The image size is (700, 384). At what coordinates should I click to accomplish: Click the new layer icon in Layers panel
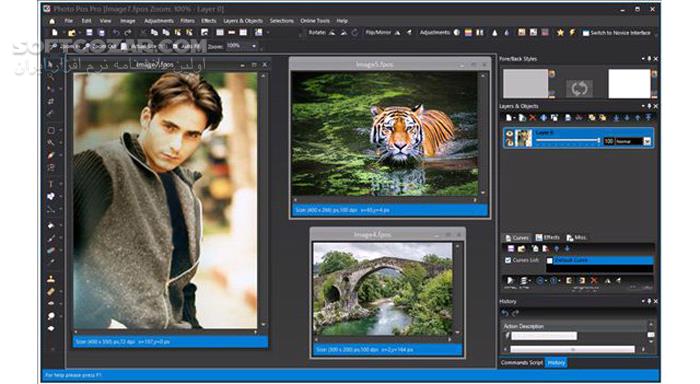coord(508,118)
